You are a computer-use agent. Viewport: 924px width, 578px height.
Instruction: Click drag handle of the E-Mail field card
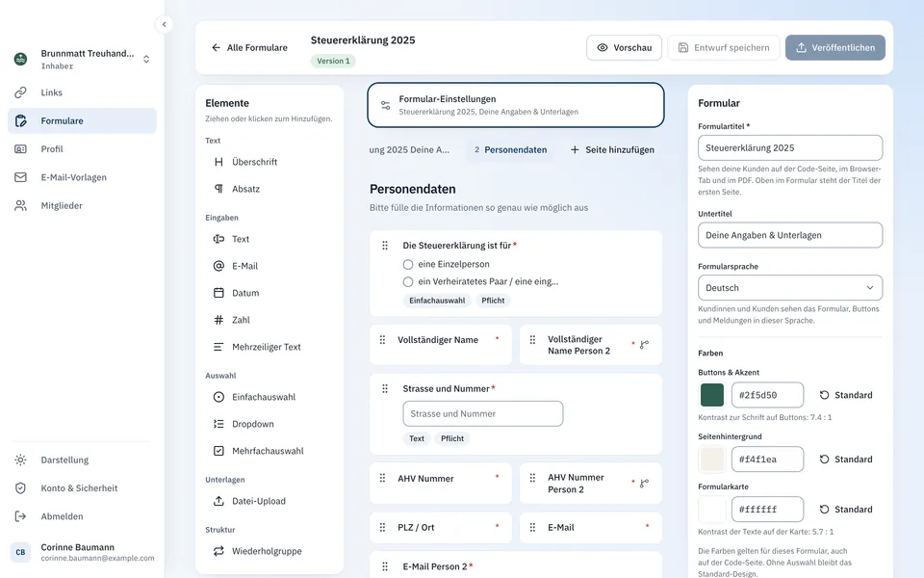coord(532,527)
